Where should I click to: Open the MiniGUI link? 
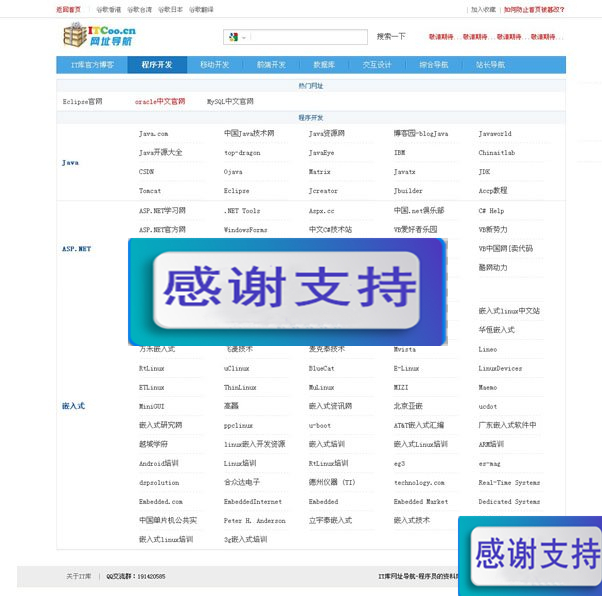(x=151, y=406)
